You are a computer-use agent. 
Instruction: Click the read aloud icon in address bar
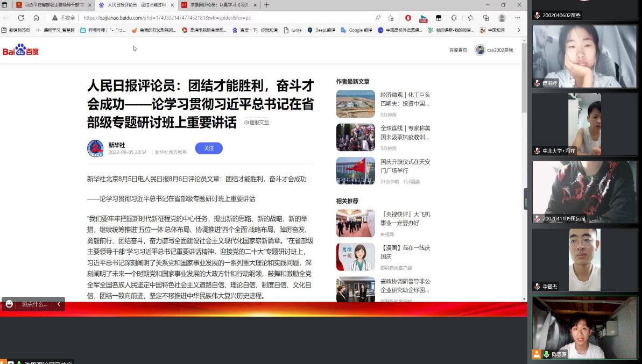click(378, 18)
